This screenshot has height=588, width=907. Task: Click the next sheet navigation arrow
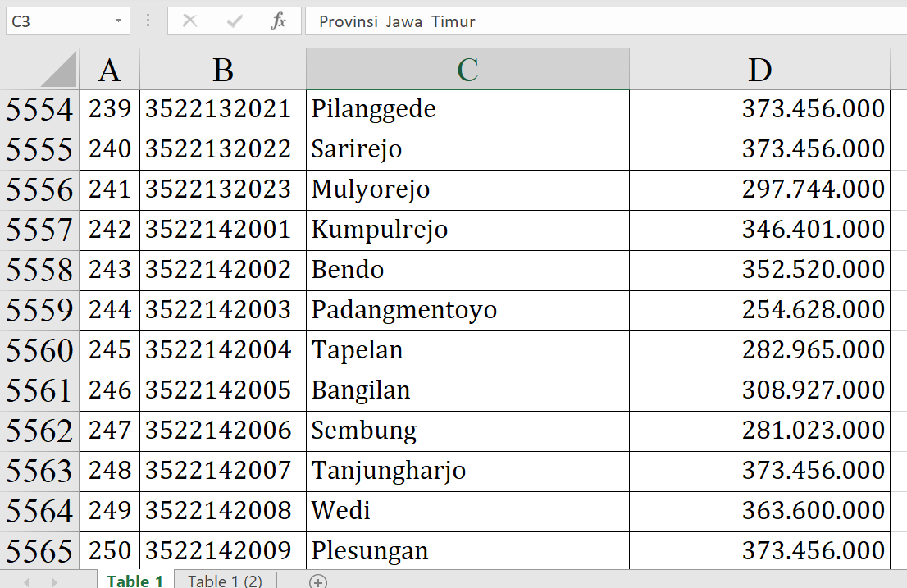pyautogui.click(x=54, y=581)
